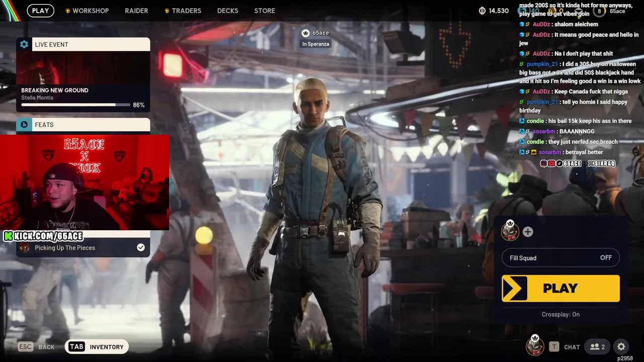Open the CHAT button
This screenshot has height=362, width=644.
tap(572, 347)
